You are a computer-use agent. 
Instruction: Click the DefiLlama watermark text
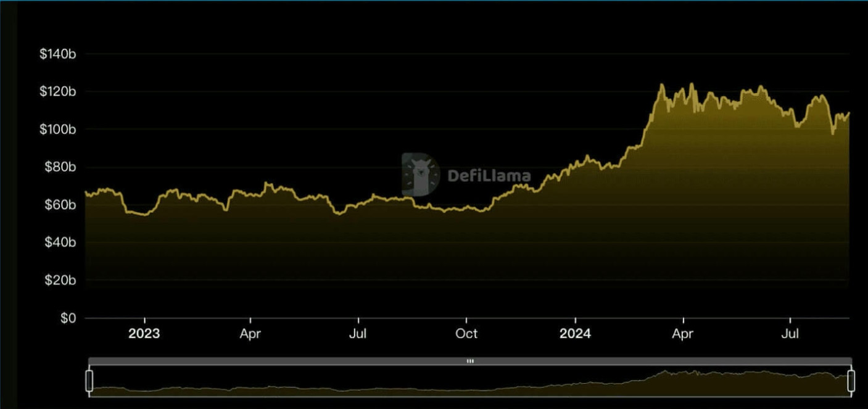pos(489,176)
